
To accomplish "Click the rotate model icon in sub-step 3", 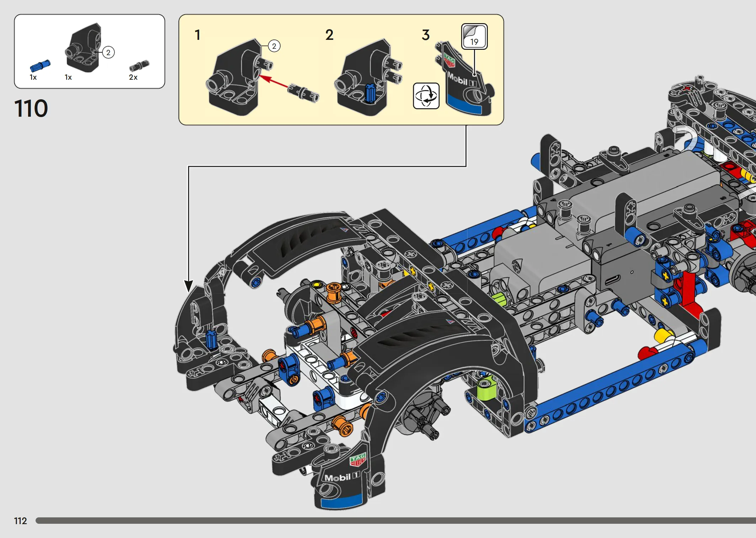I will pyautogui.click(x=426, y=96).
